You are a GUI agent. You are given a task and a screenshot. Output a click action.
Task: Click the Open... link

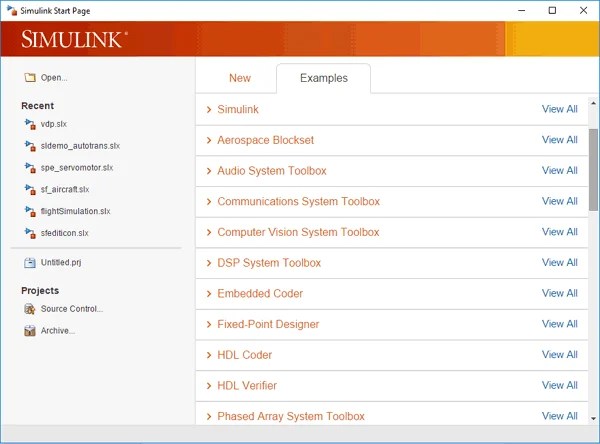(54, 78)
